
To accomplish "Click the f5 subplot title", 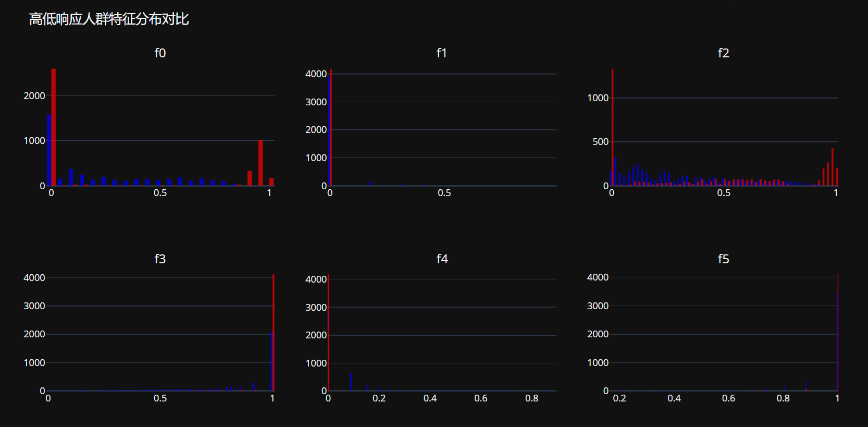I will [723, 259].
